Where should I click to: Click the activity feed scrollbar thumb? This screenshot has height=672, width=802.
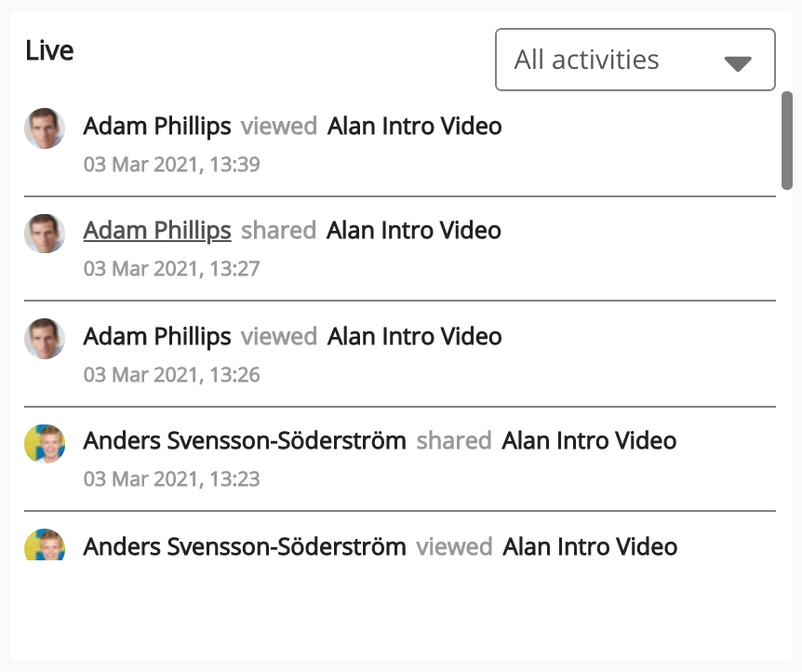[x=787, y=140]
